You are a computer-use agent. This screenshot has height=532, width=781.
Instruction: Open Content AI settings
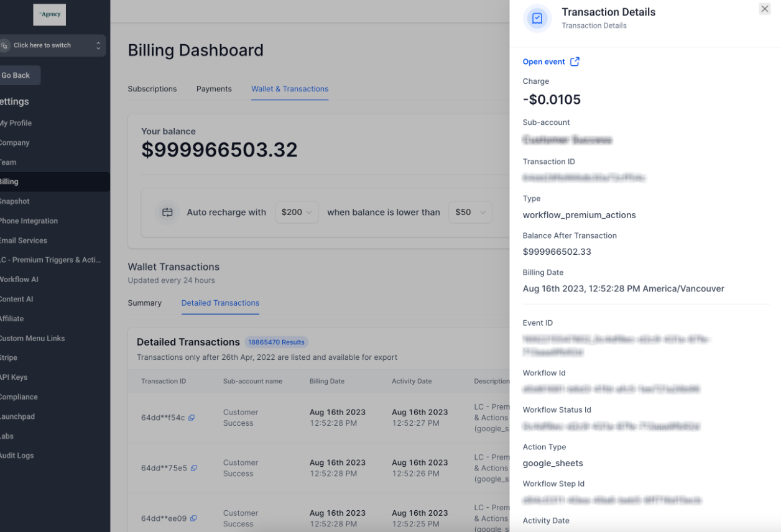pos(17,299)
